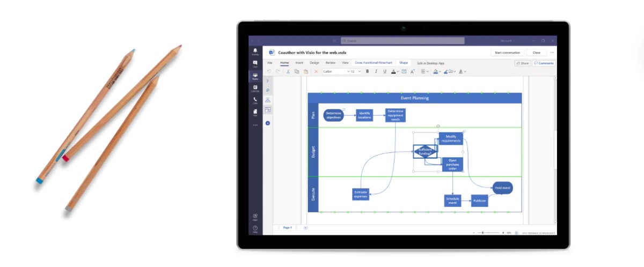This screenshot has height=267, width=644.
Task: Switch to the Design tab
Action: coord(314,63)
